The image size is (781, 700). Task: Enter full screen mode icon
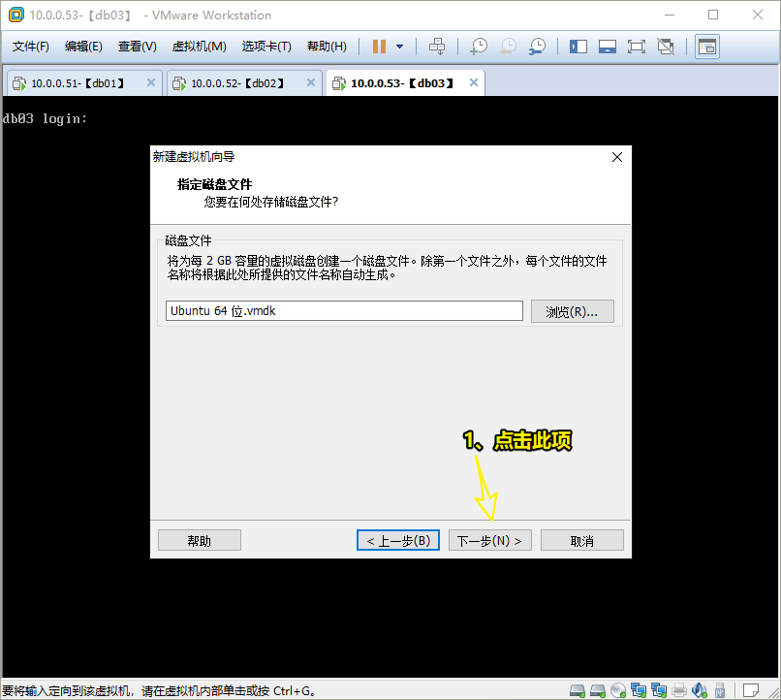pyautogui.click(x=637, y=47)
